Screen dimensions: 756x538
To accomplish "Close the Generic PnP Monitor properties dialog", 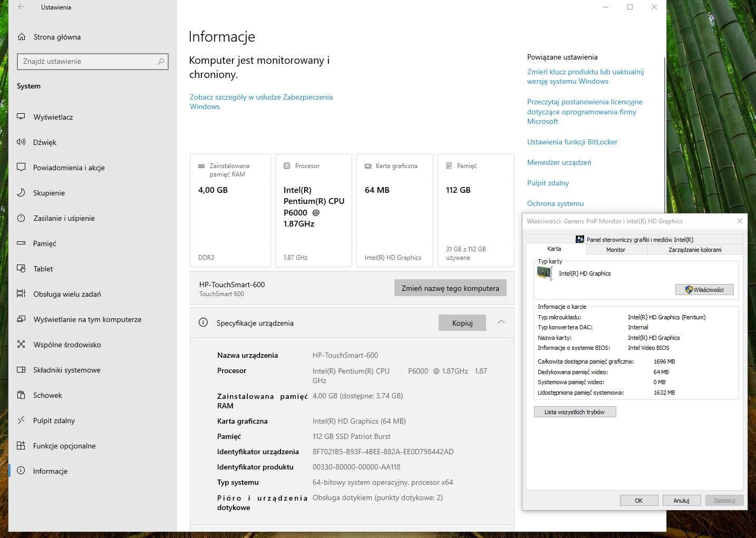I will click(x=739, y=221).
